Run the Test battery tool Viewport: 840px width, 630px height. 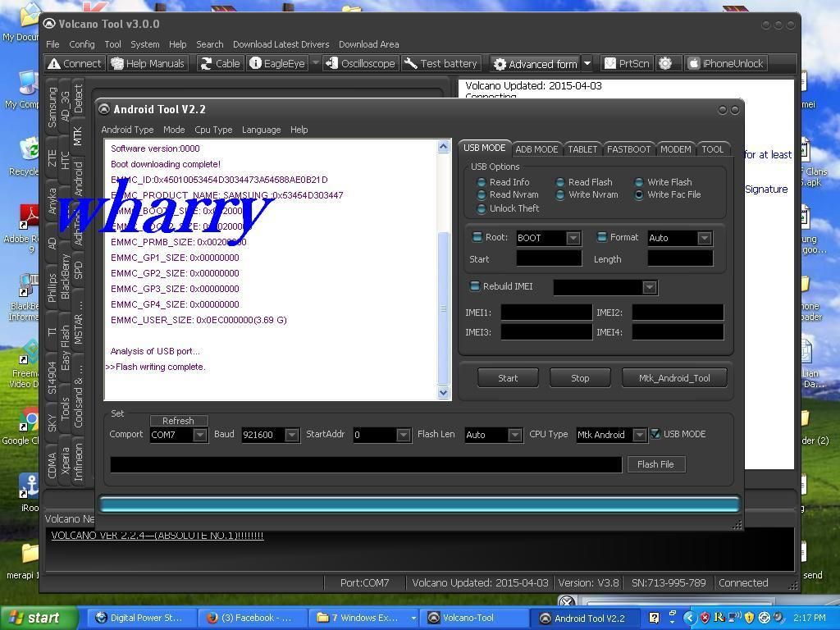click(441, 63)
